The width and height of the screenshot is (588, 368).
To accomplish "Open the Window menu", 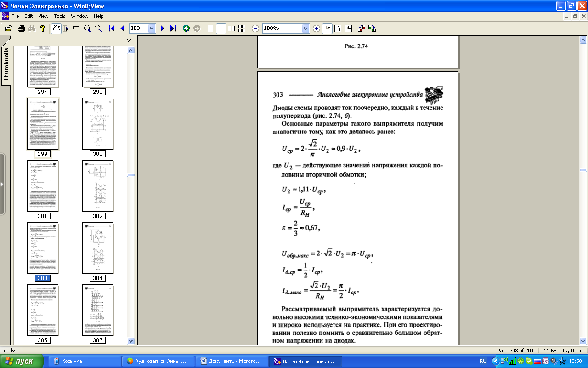I will tap(80, 16).
